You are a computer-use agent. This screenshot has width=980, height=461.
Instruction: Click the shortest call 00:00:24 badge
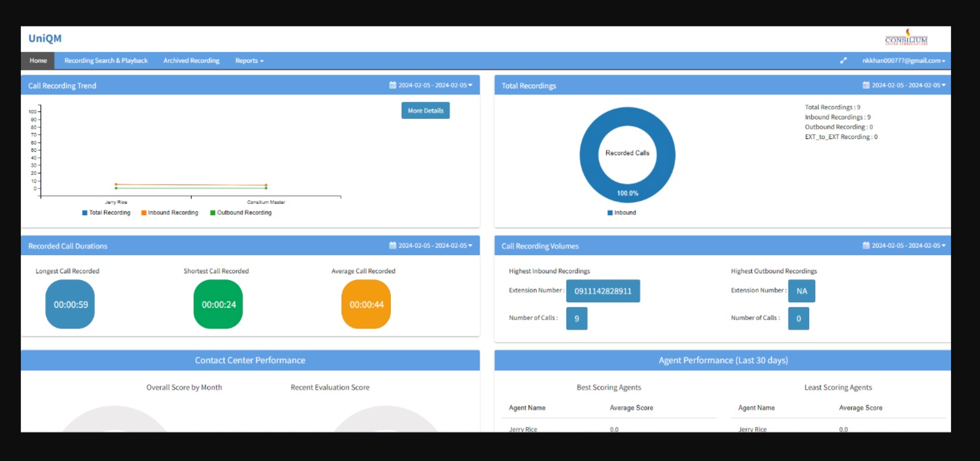[x=218, y=304]
